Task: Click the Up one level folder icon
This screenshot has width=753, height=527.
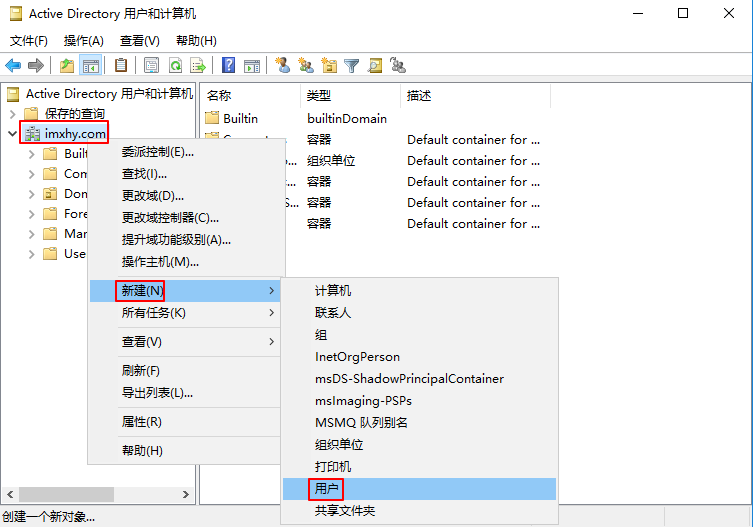Action: tap(66, 66)
